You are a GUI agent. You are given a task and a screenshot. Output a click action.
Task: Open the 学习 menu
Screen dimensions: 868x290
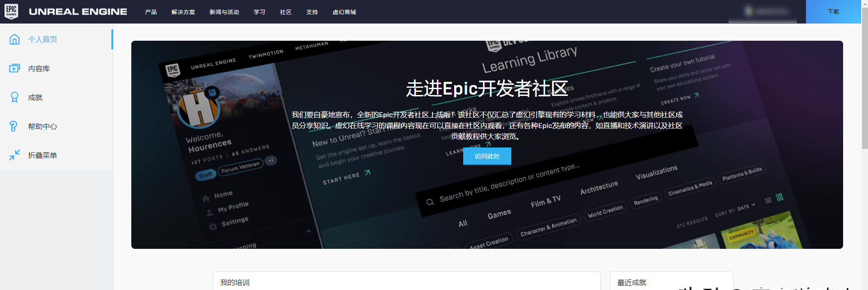[x=259, y=12]
